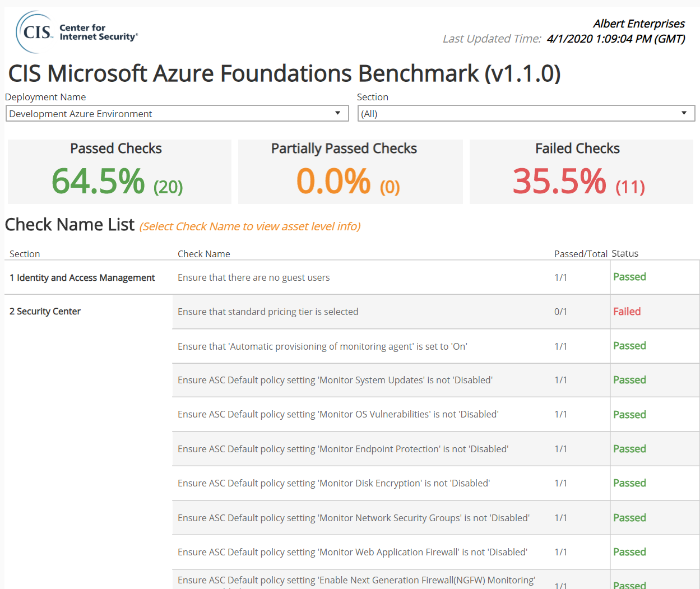This screenshot has width=700, height=589.
Task: Open 'Ensure that standard pricing tier is selected' check
Action: 268,312
